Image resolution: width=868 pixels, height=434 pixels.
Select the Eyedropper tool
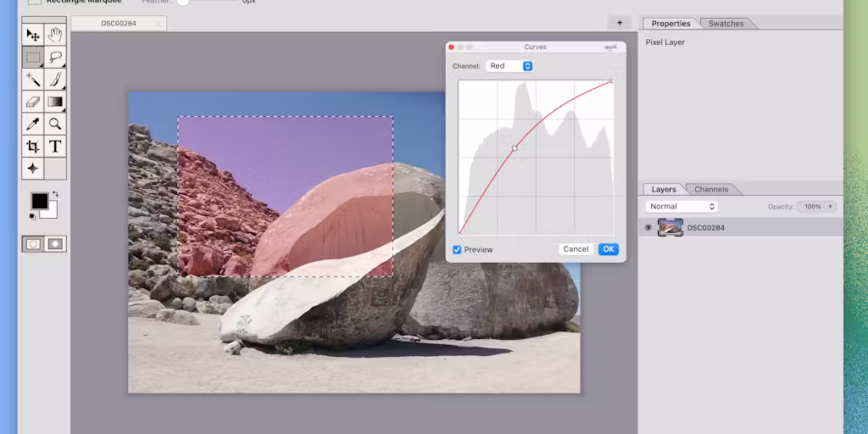[33, 124]
